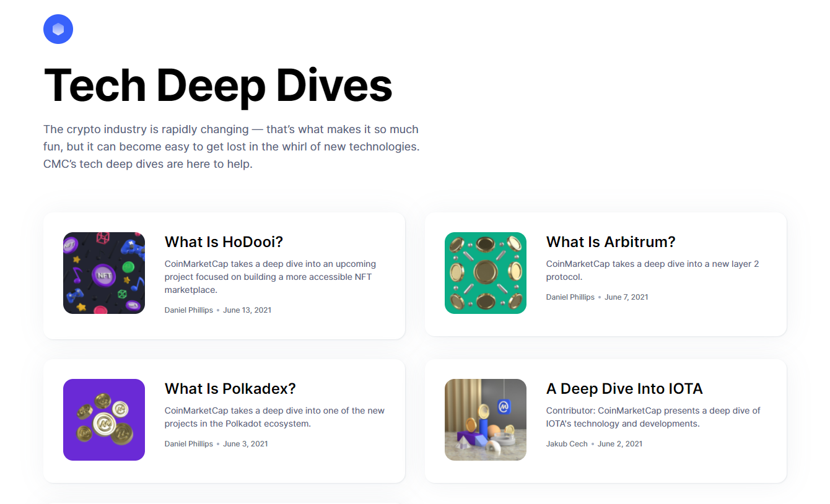This screenshot has width=830, height=504.
Task: Open the Polkadex purple coins thumbnail
Action: [x=104, y=420]
